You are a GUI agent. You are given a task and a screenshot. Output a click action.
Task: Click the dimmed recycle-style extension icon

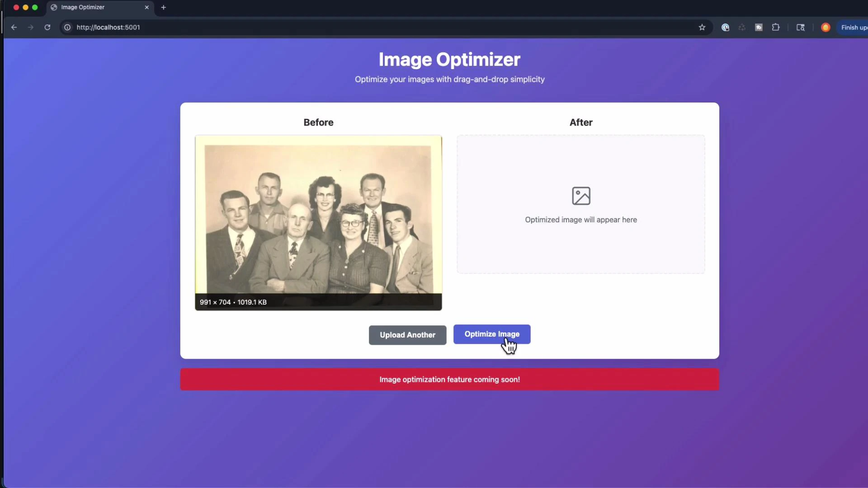coord(742,27)
